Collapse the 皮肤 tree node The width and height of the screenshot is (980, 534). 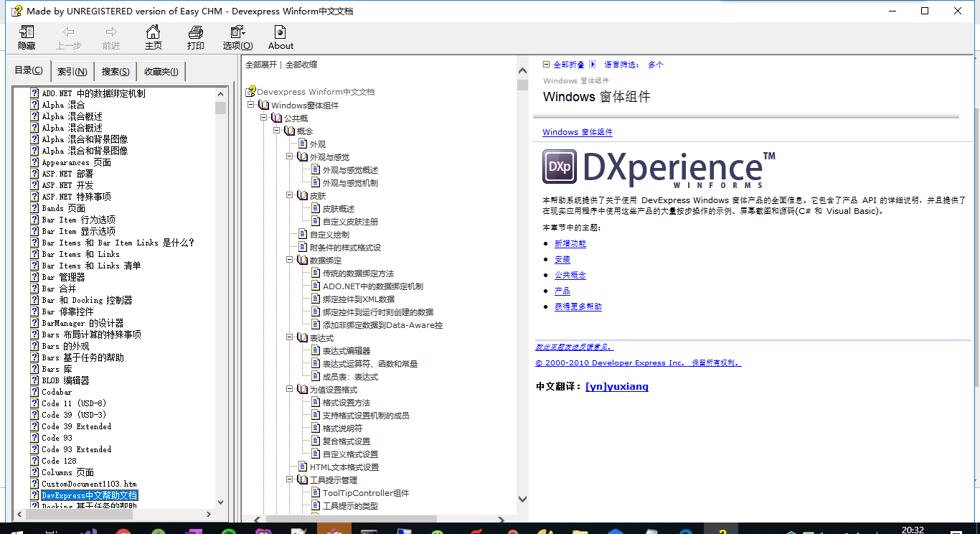tap(290, 196)
